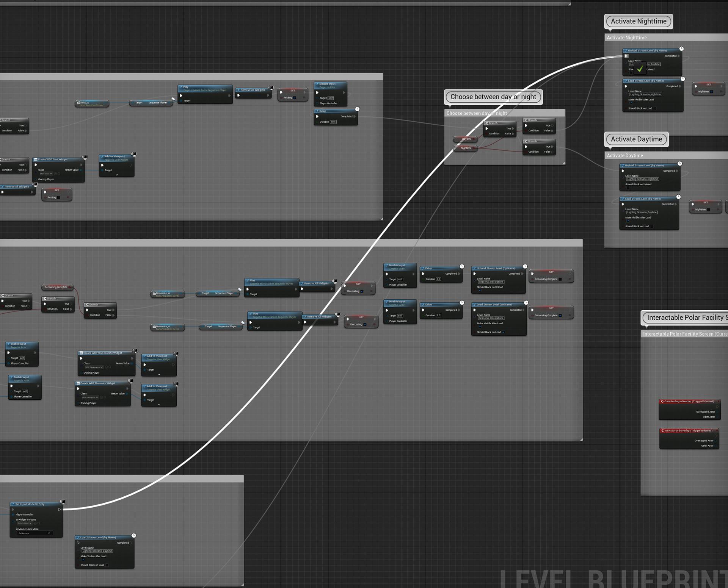This screenshot has height=588, width=728.
Task: Click Level Name Lighting_Scenario_Nighttime field in Activate Daytime
Action: (643, 179)
